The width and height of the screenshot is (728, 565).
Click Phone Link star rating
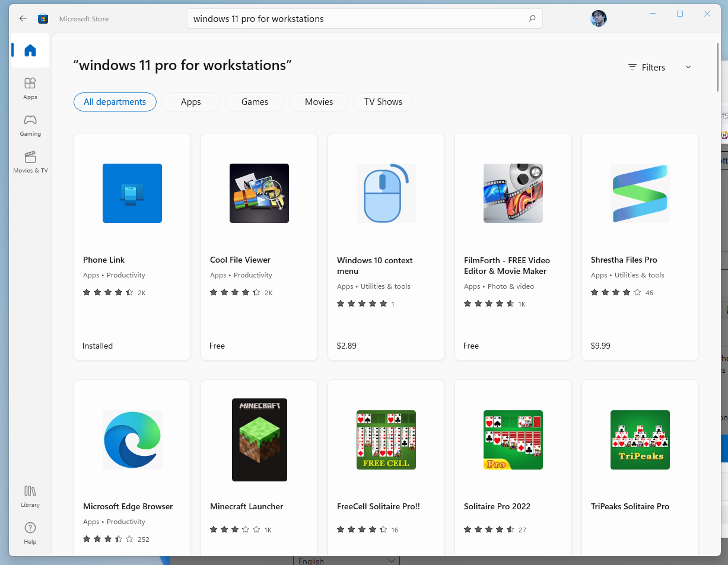108,292
